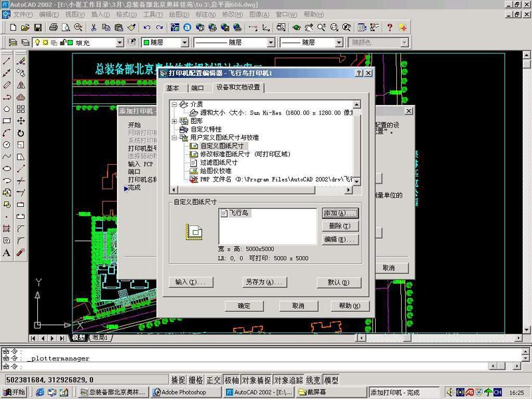Toggle 对象追踪 object tracking in status bar

tap(288, 380)
